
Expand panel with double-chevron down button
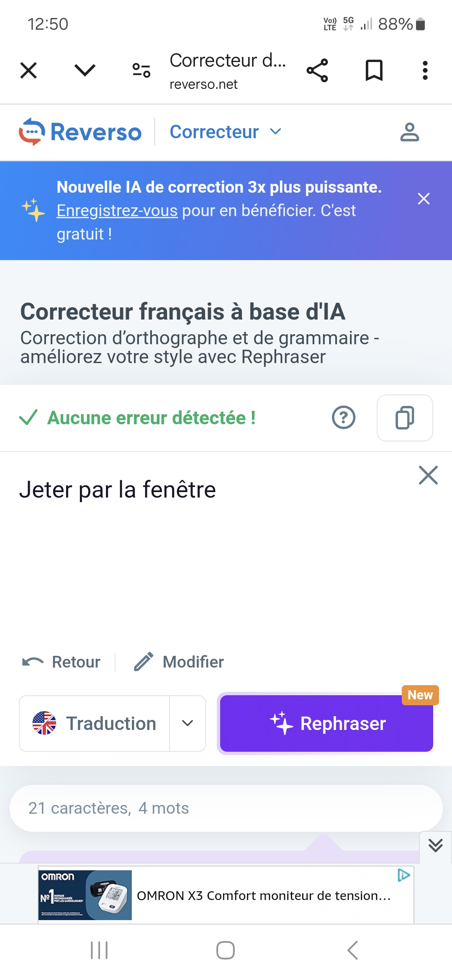tap(435, 846)
